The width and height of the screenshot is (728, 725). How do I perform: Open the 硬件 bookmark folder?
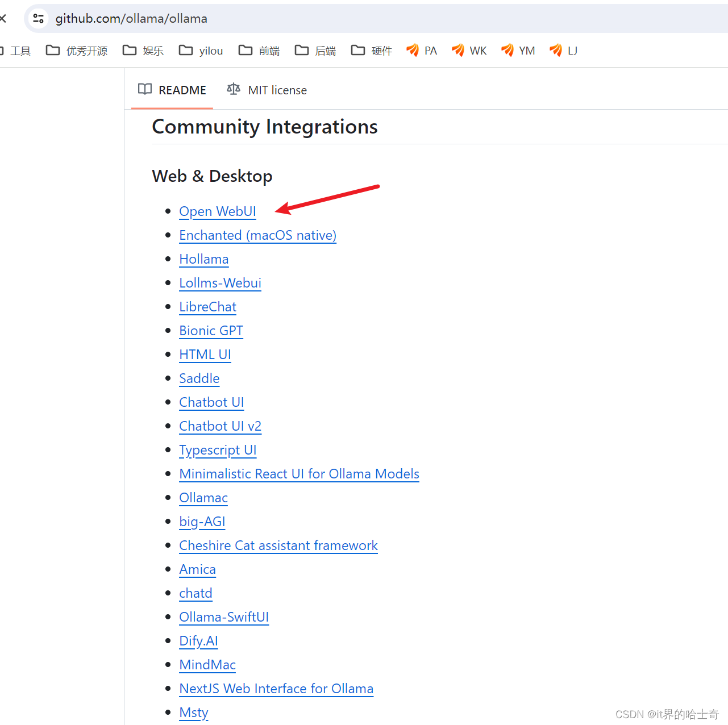tap(372, 51)
